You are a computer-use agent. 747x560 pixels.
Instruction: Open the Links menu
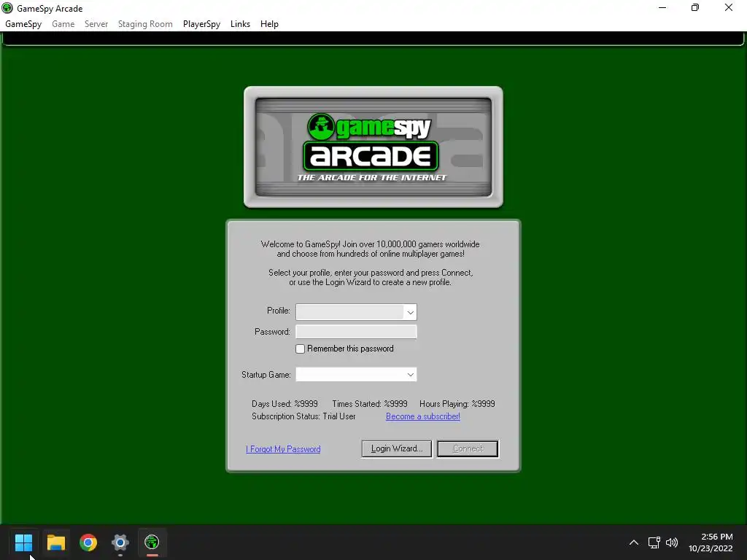tap(240, 24)
